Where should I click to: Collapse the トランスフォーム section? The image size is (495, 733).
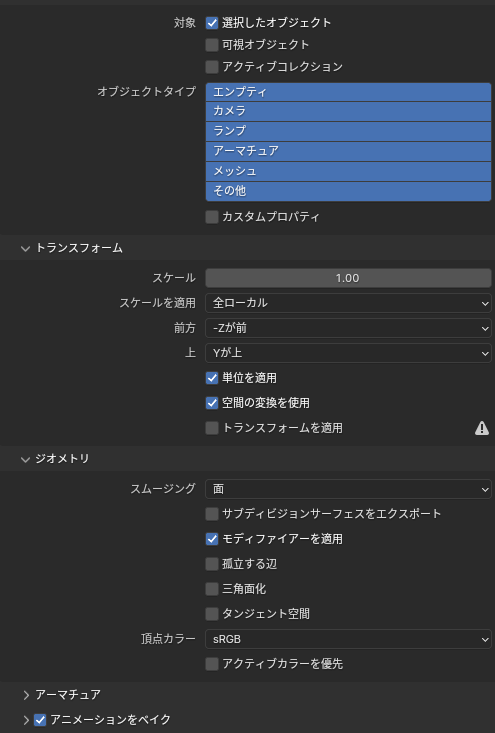[x=25, y=248]
